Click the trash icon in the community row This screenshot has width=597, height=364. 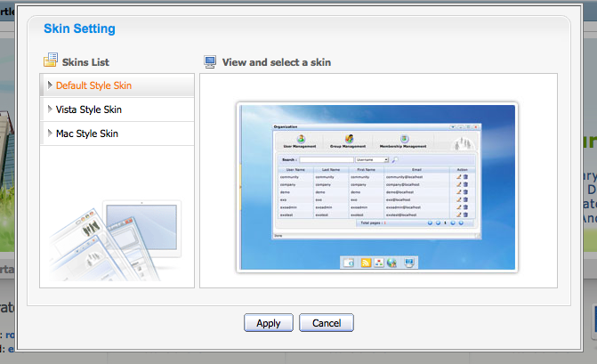click(x=465, y=176)
